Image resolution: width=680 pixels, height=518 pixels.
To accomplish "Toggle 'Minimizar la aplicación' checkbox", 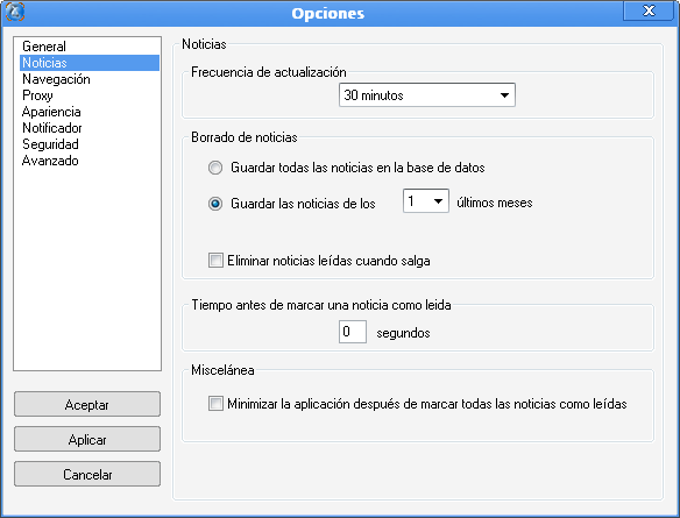I will pyautogui.click(x=216, y=404).
